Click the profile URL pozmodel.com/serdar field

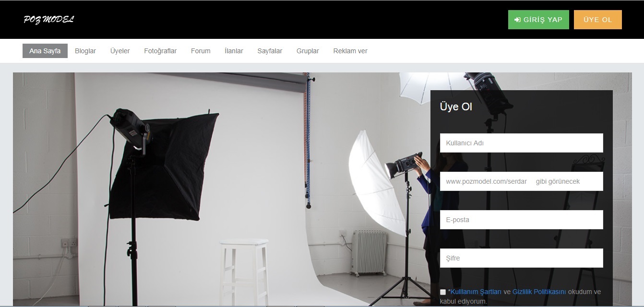[522, 181]
